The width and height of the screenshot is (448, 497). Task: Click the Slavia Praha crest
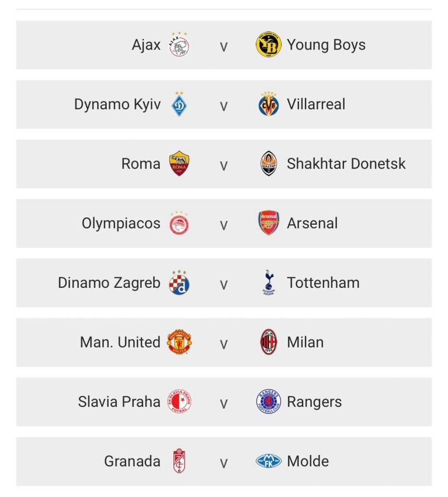click(179, 401)
